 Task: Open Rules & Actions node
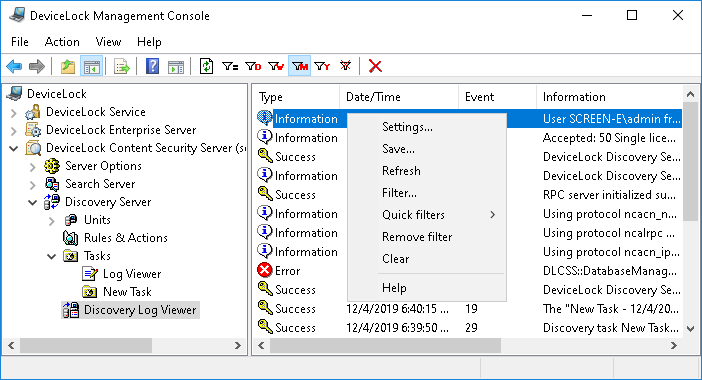click(126, 238)
